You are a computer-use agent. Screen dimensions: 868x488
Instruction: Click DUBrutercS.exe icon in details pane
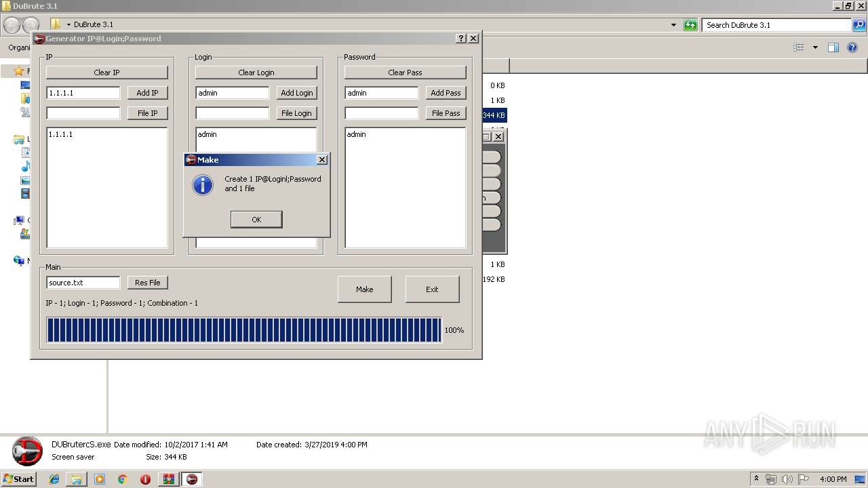click(x=27, y=451)
